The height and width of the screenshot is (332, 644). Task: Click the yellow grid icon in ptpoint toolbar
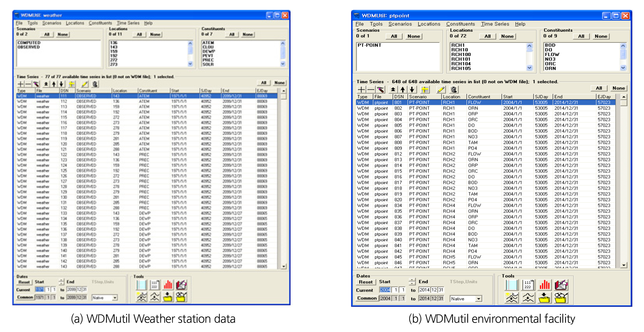(425, 89)
